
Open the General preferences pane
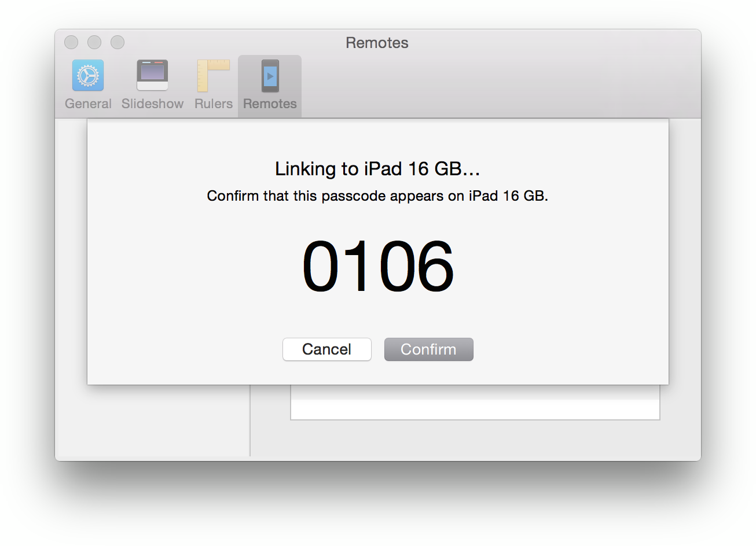click(x=88, y=85)
